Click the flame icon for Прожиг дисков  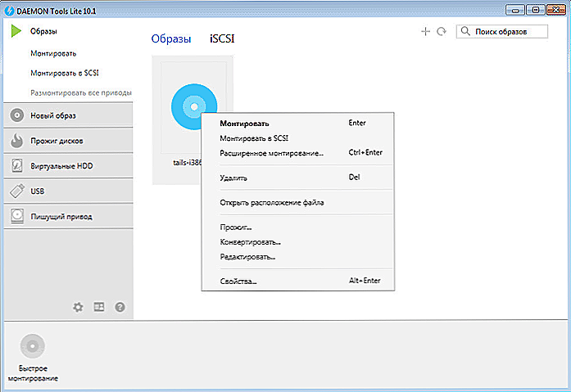[x=16, y=141]
